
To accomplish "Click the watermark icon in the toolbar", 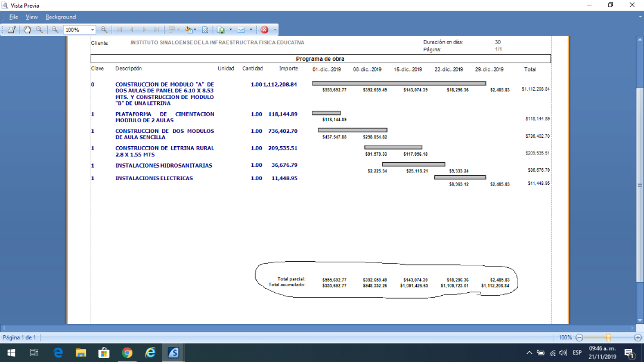I will tap(205, 29).
